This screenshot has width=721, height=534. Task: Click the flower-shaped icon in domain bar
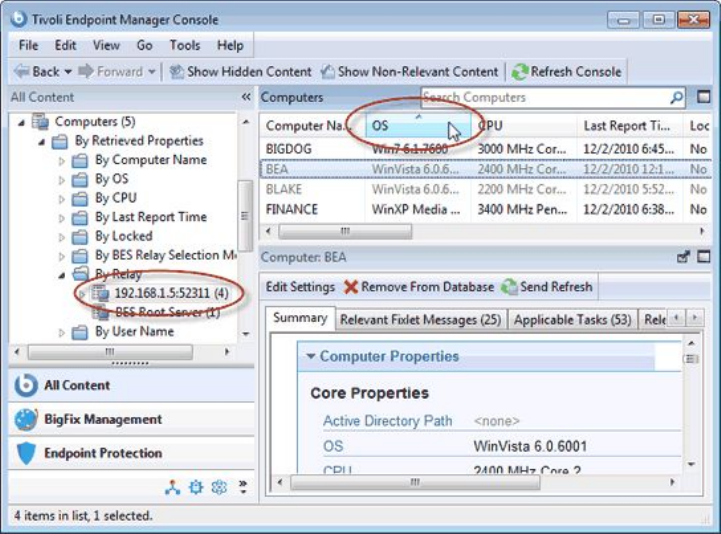(219, 487)
